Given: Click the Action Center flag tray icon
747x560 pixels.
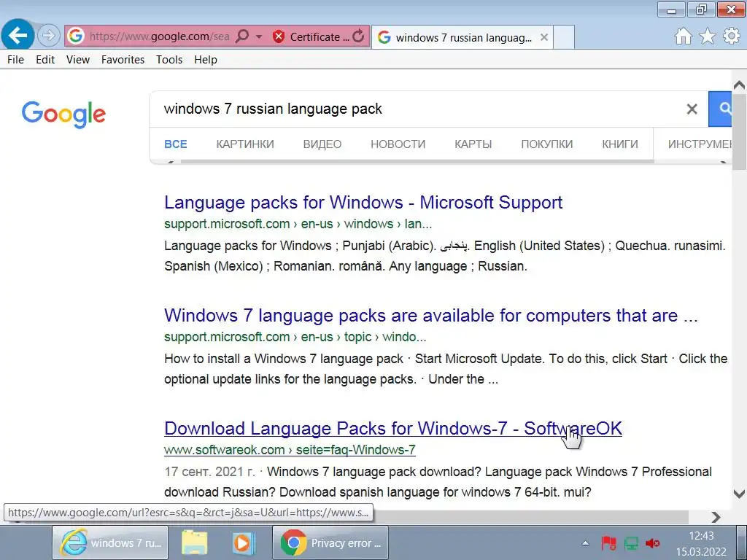Looking at the screenshot, I should coord(608,543).
